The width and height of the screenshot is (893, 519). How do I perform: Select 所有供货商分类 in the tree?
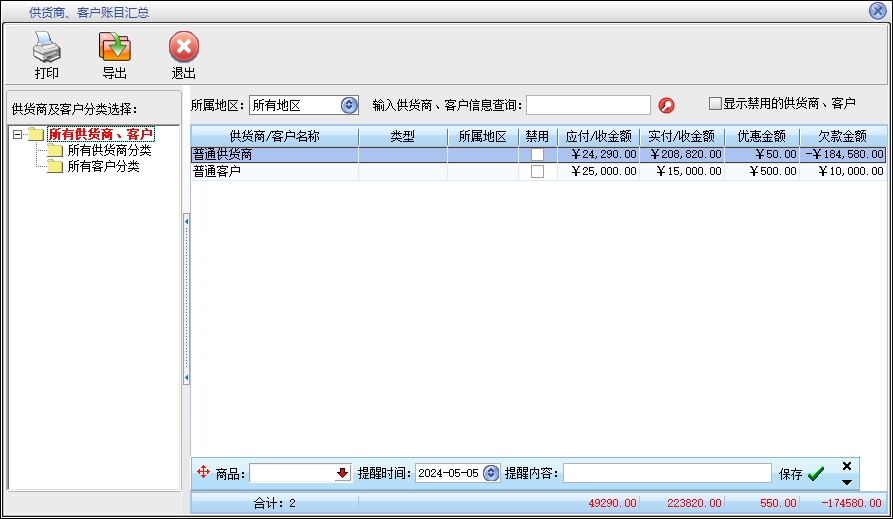[x=109, y=150]
